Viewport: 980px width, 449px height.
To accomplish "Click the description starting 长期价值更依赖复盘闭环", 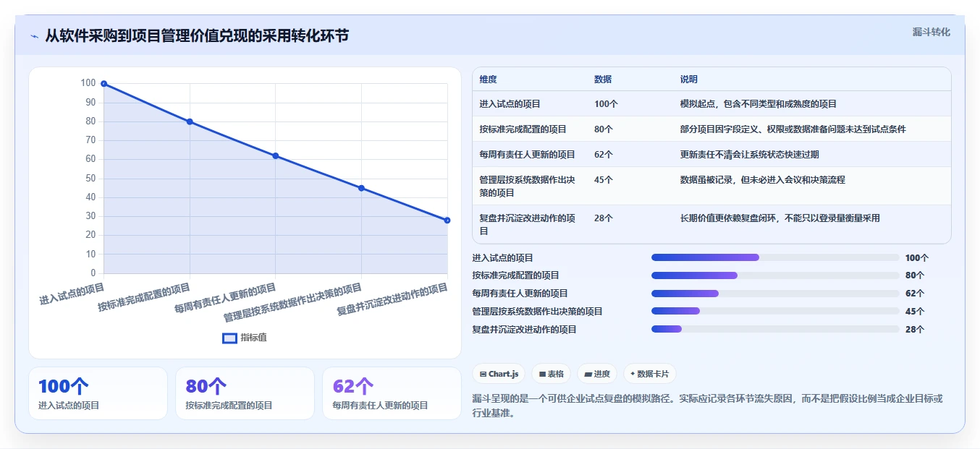I will click(780, 218).
